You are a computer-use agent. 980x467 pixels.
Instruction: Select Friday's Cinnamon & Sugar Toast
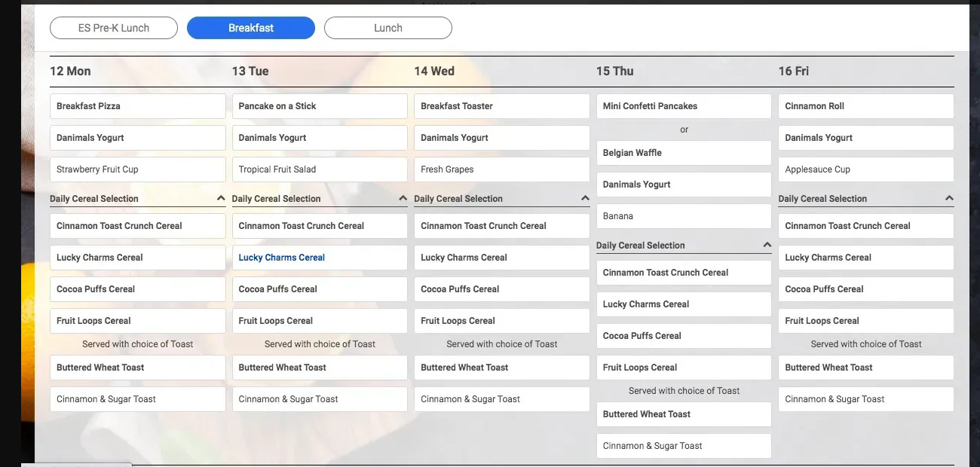(x=866, y=399)
